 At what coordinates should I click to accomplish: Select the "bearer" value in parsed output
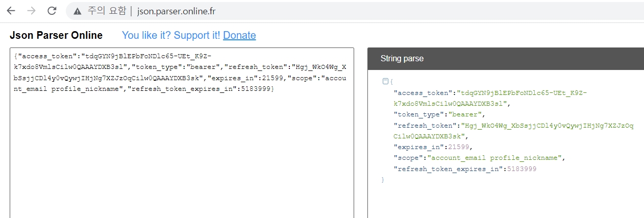(x=464, y=114)
